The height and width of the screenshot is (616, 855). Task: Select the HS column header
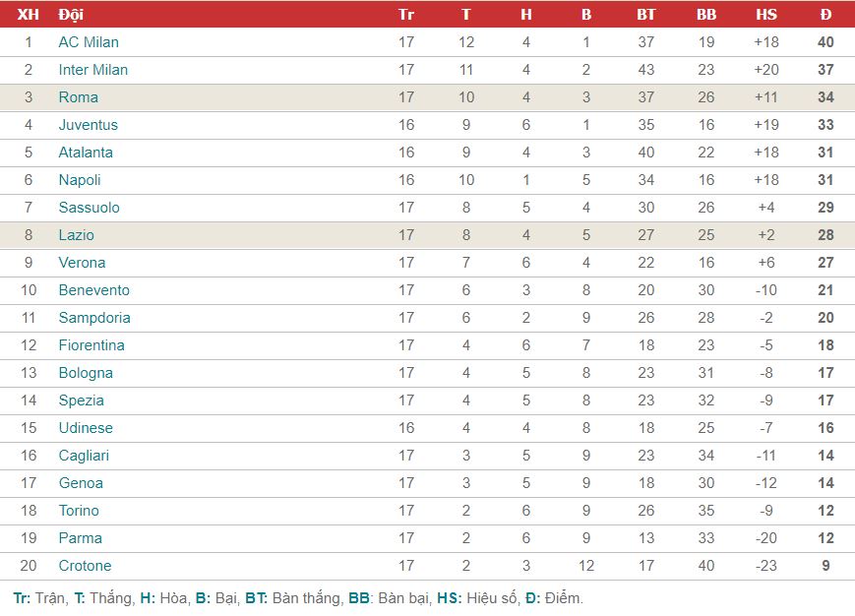pos(766,15)
